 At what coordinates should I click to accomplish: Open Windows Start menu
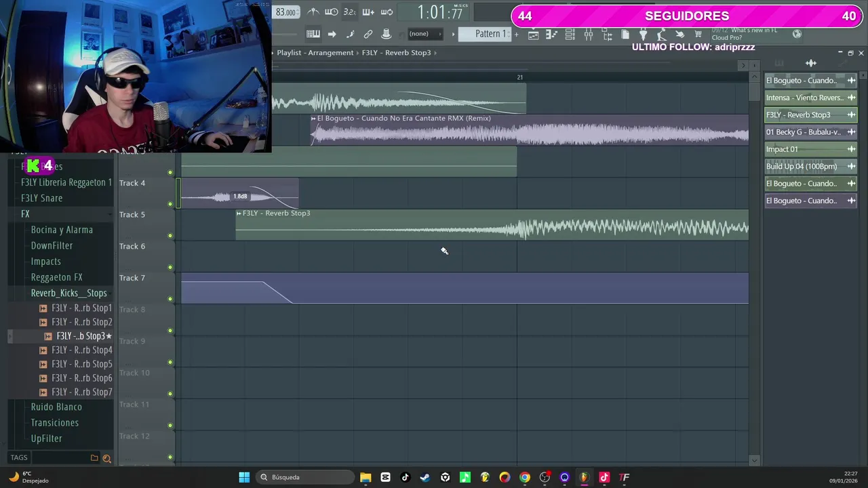244,477
